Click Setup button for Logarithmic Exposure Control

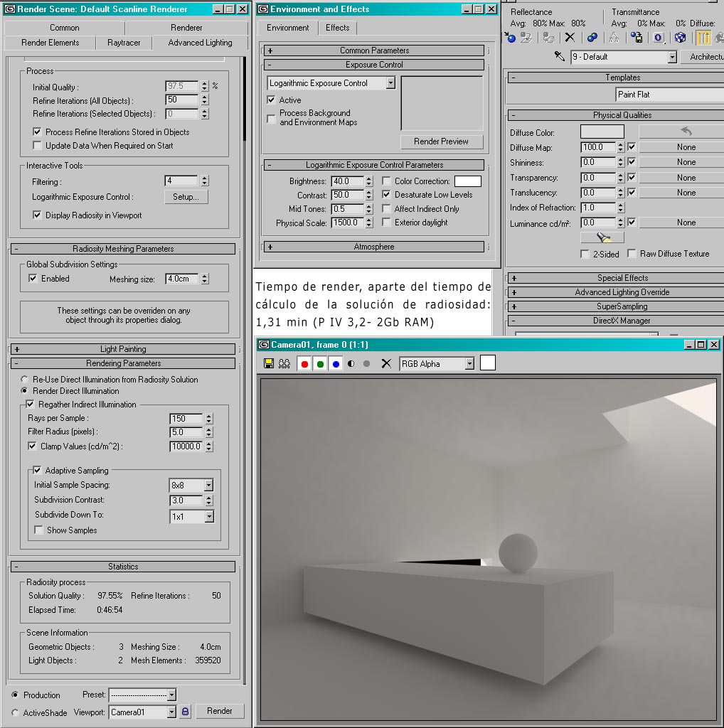click(x=186, y=197)
